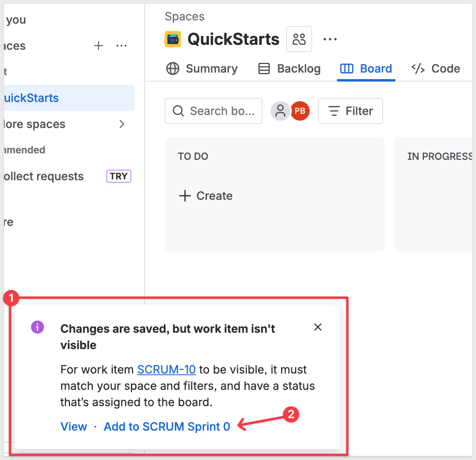This screenshot has height=460, width=476.
Task: Click Create in the To Do column
Action: 206,196
